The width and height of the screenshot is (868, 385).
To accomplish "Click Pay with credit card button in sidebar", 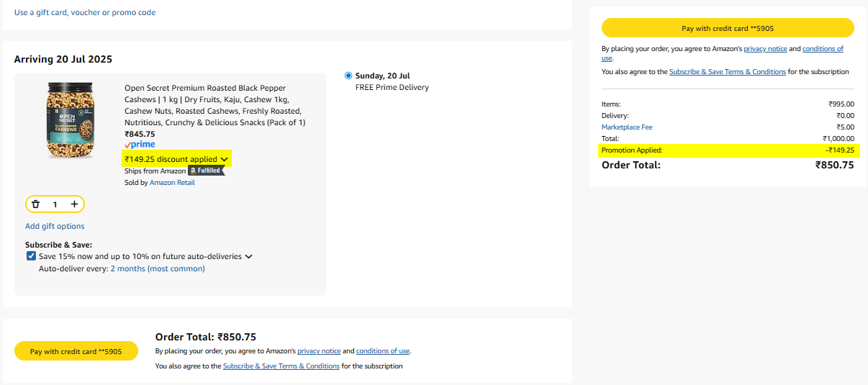I will [728, 28].
